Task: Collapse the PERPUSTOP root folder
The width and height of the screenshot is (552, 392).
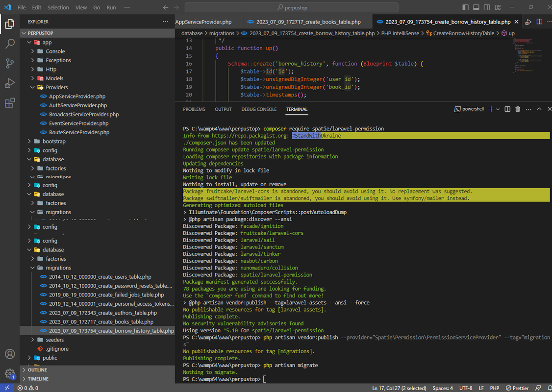Action: point(97,33)
